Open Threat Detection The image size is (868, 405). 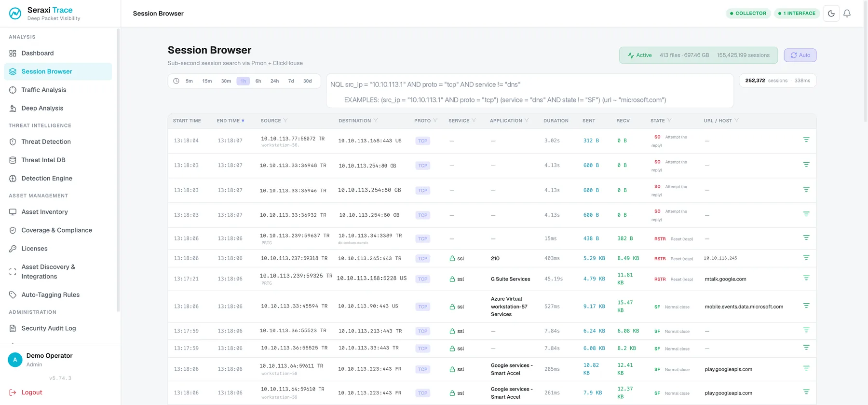click(58, 141)
